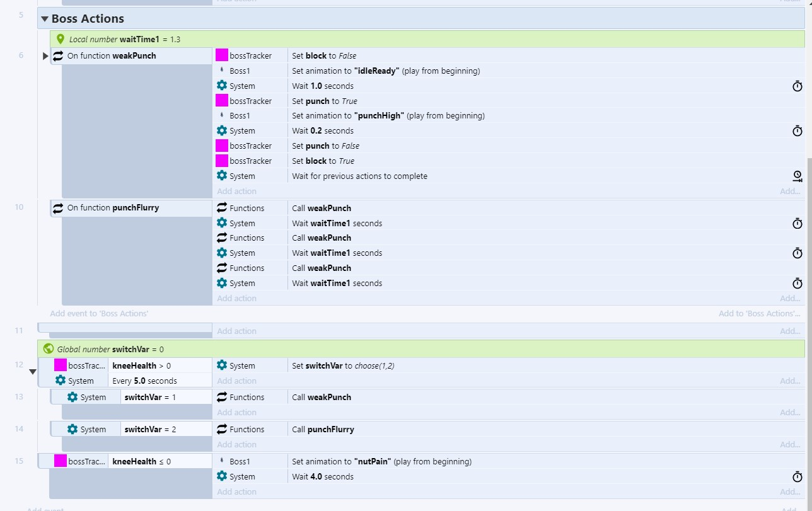
Task: Click Add to 'Boss Actions' link on right
Action: (759, 313)
